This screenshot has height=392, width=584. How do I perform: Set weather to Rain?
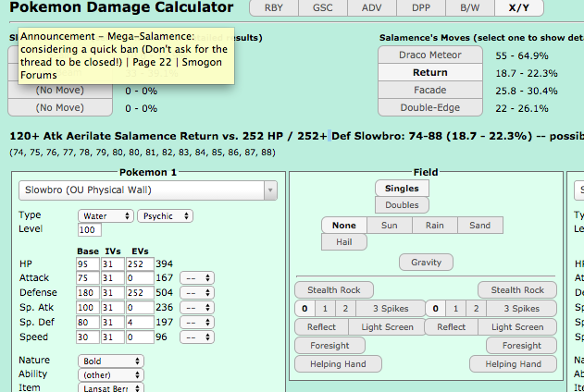(x=435, y=226)
